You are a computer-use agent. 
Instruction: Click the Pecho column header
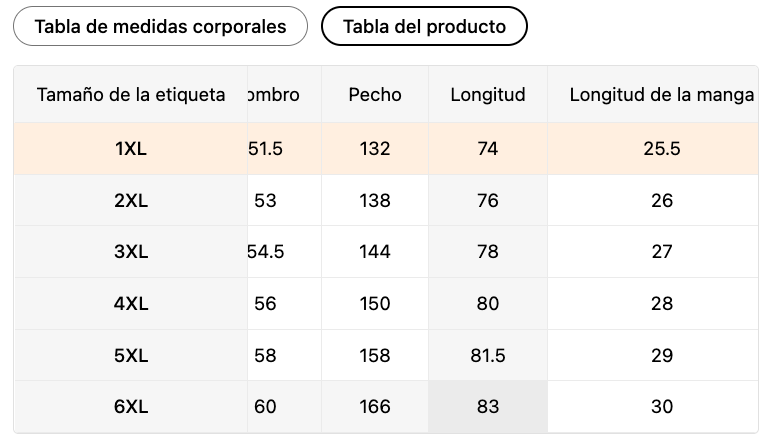click(x=375, y=94)
